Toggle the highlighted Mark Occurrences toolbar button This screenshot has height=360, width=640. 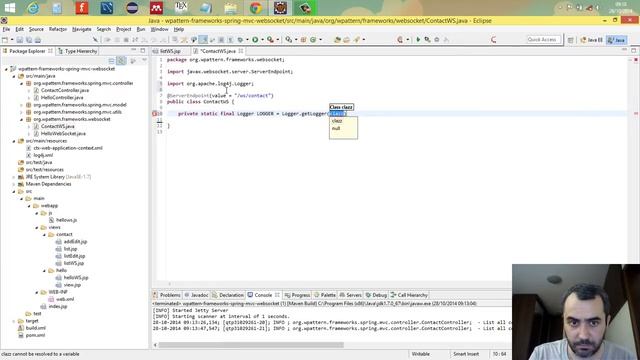(203, 40)
